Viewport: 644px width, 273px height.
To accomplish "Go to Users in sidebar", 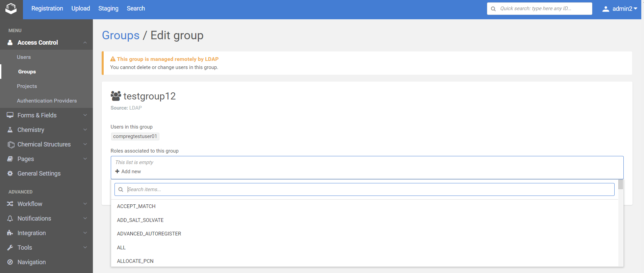I will [24, 57].
